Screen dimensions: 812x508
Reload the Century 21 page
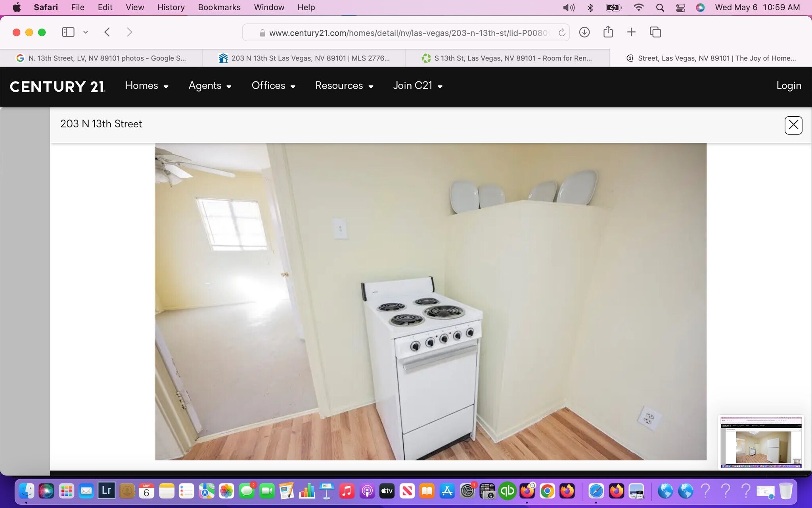[x=562, y=33]
